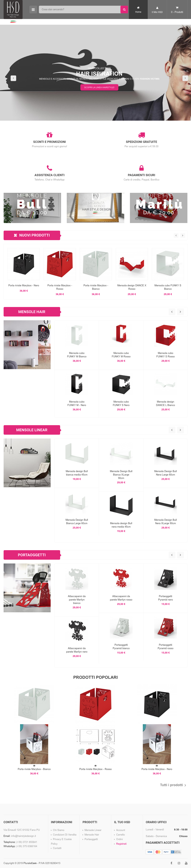191x868 pixels.
Task: Click the Instagram icon in the footer
Action: click(178, 863)
